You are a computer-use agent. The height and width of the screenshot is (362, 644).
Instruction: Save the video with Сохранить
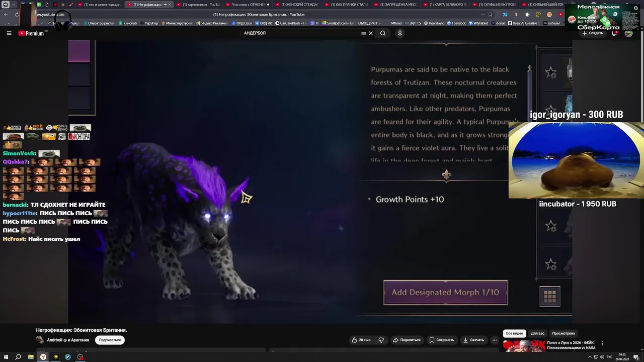pyautogui.click(x=442, y=340)
